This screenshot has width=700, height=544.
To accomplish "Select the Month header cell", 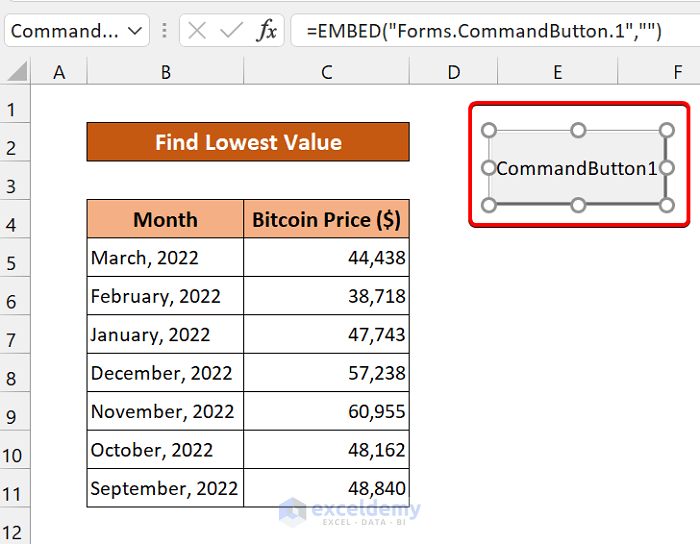I will coord(166,219).
